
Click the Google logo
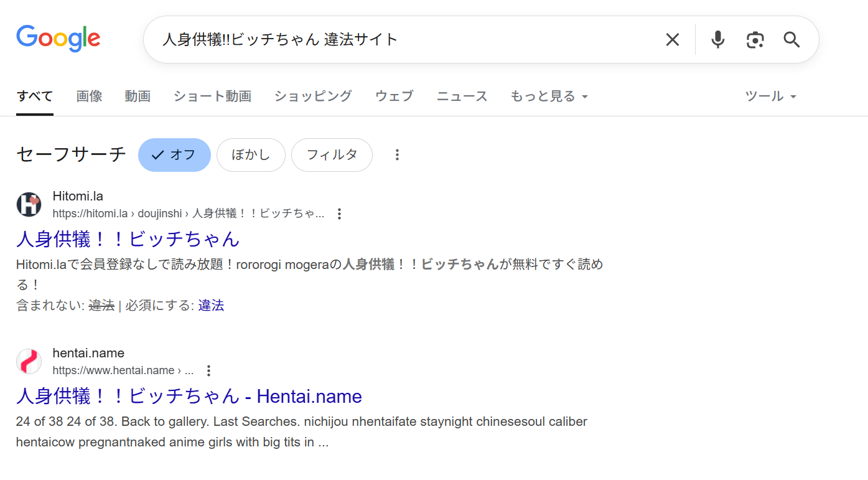[x=58, y=39]
